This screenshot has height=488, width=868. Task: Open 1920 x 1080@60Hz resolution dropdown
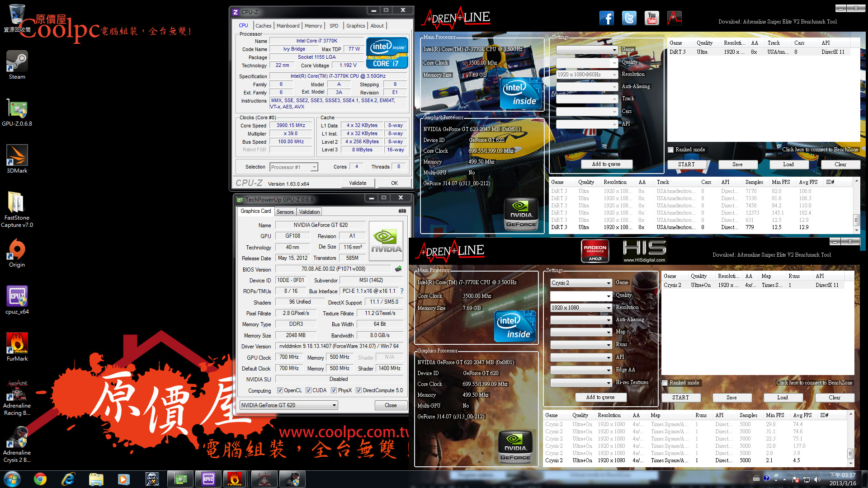click(x=587, y=75)
